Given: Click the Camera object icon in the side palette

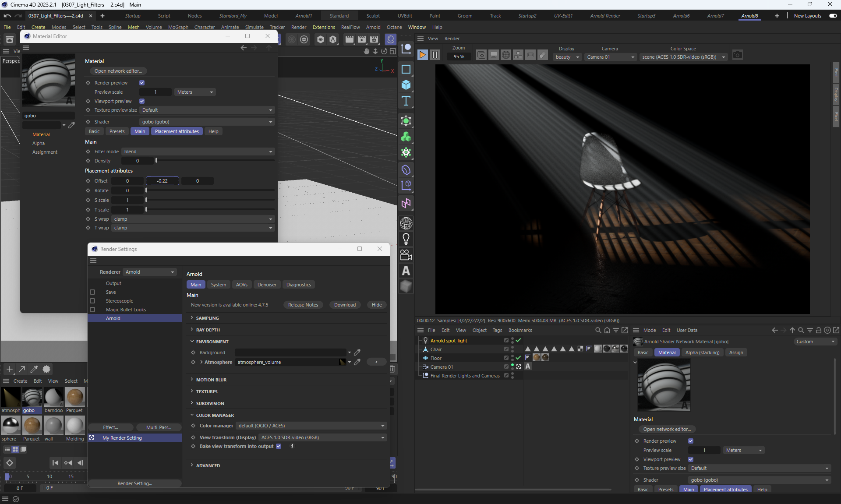Looking at the screenshot, I should pos(406,255).
